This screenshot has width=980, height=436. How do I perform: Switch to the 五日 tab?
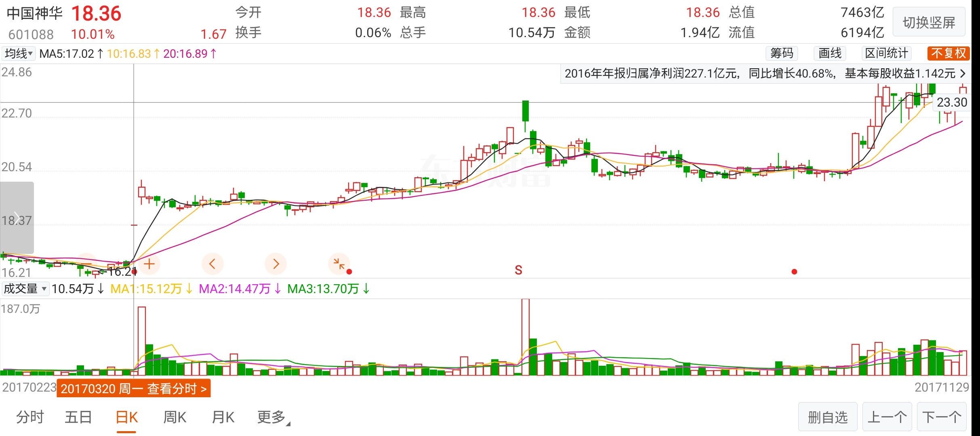pos(78,417)
